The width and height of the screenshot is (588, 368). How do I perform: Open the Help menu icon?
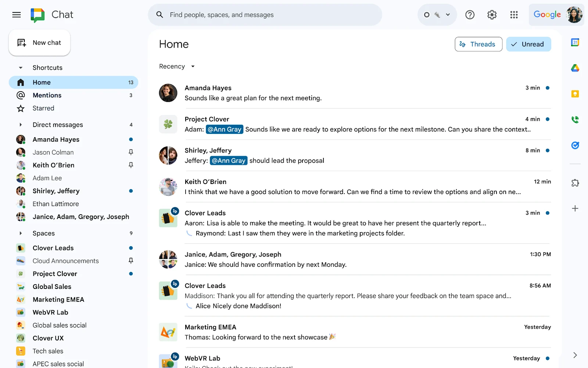click(470, 15)
